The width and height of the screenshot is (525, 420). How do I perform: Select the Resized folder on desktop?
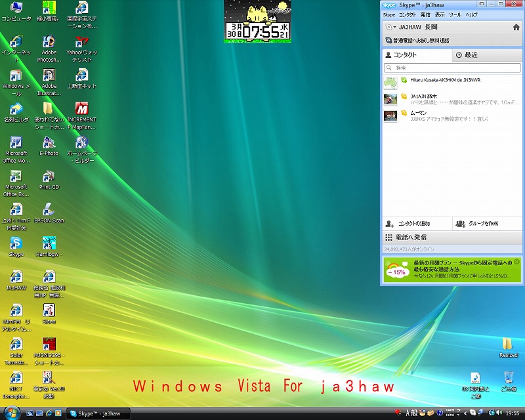pyautogui.click(x=508, y=348)
